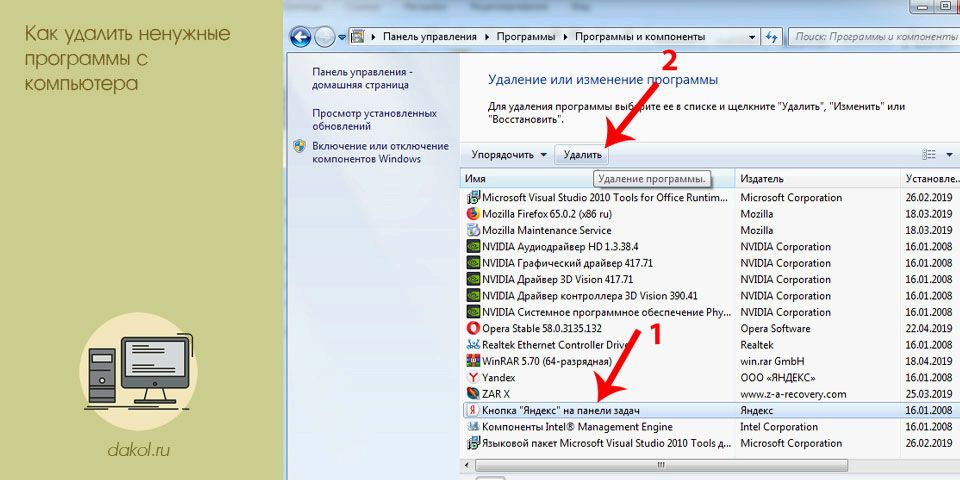Screen dimensions: 960x480
Task: Click the Realtek Ethernet Controller Driver icon
Action: [473, 345]
